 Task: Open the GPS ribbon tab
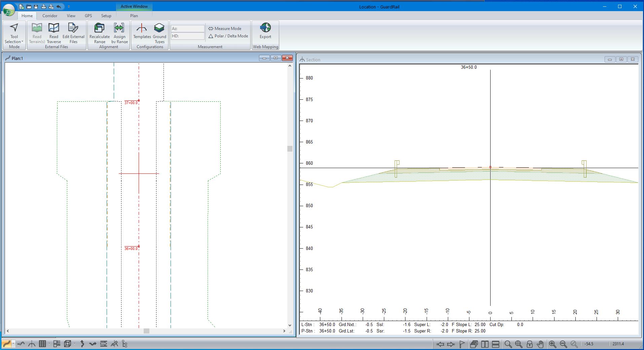pyautogui.click(x=88, y=15)
